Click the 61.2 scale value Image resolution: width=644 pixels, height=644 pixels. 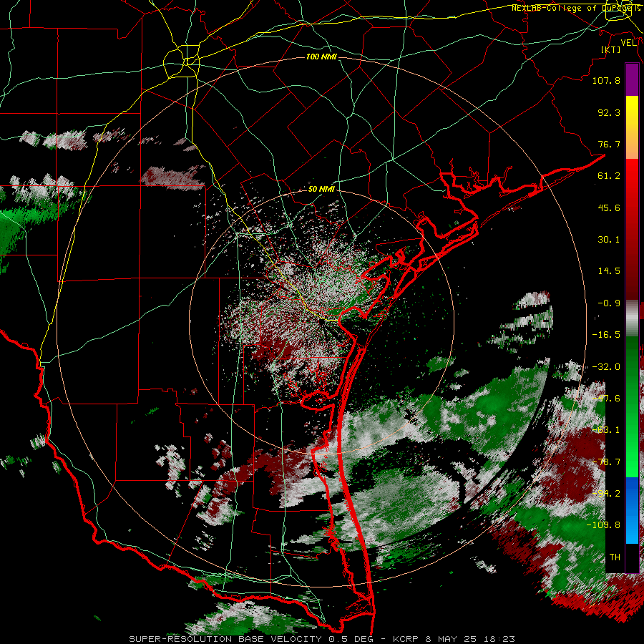(609, 176)
